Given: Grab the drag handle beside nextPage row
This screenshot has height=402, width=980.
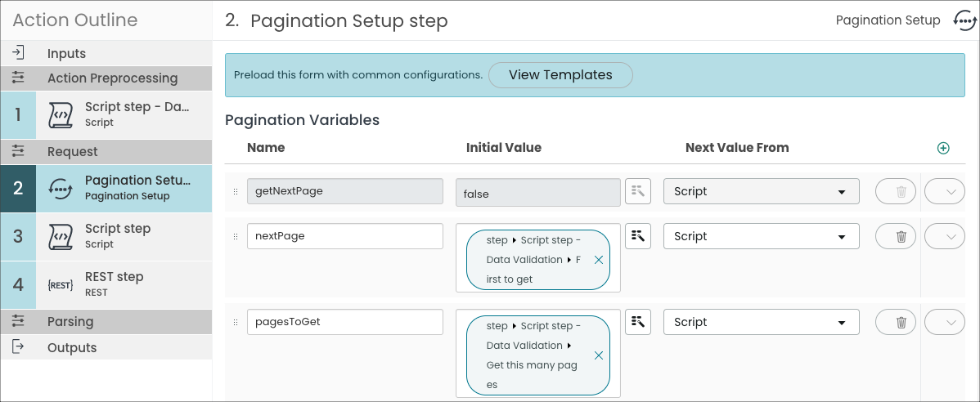Looking at the screenshot, I should tap(236, 237).
